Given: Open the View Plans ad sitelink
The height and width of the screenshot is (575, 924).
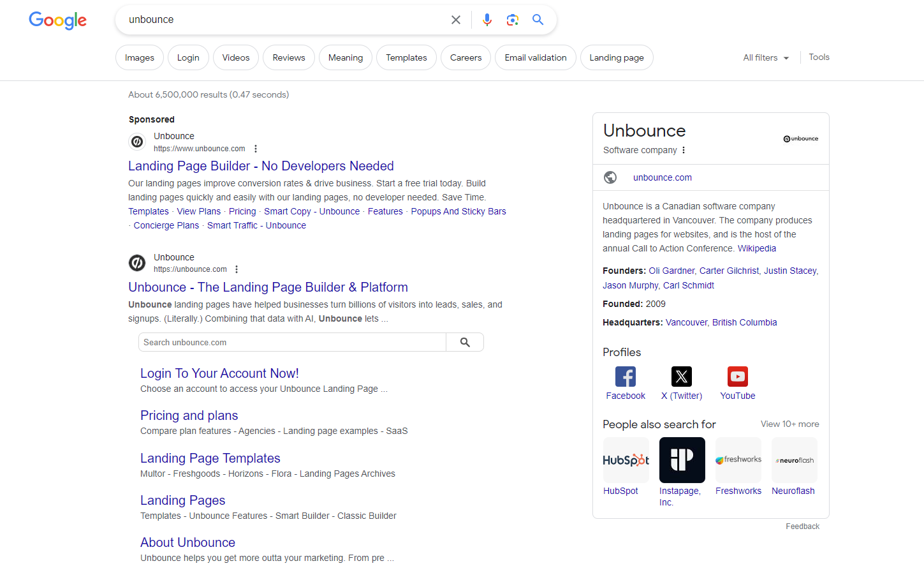Looking at the screenshot, I should 199,211.
